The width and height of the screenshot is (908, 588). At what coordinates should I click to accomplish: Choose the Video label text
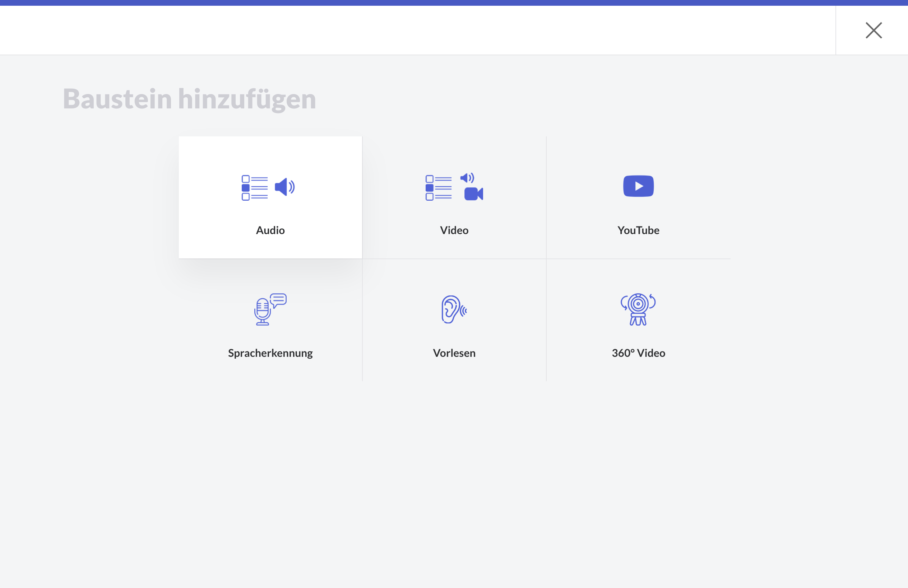tap(454, 230)
